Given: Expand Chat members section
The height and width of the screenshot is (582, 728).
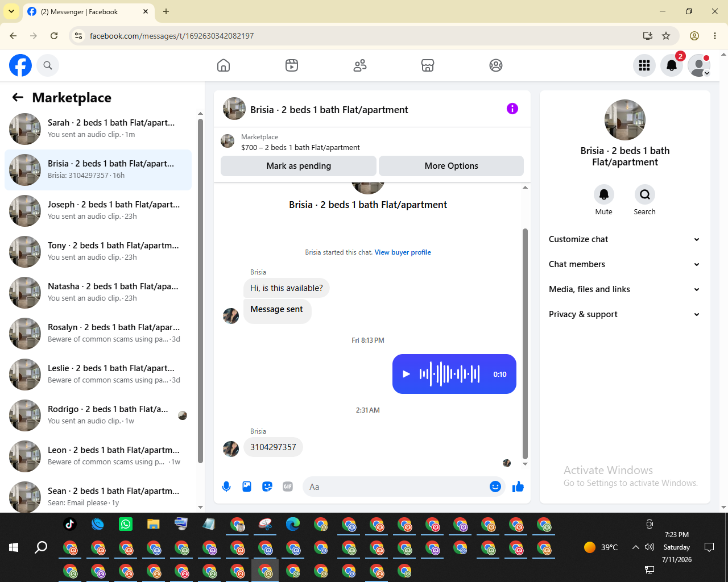Looking at the screenshot, I should (x=624, y=264).
